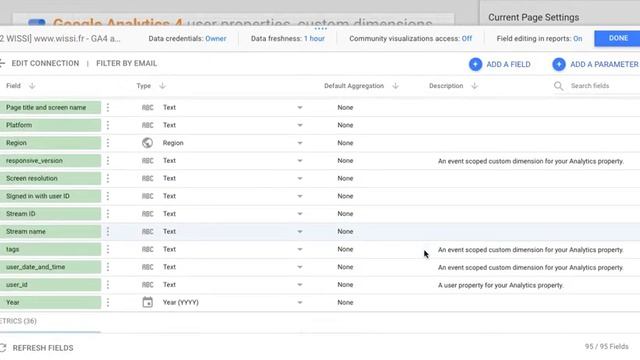This screenshot has width=640, height=360.
Task: Open options menu for Page title and screen name
Action: coord(108,107)
